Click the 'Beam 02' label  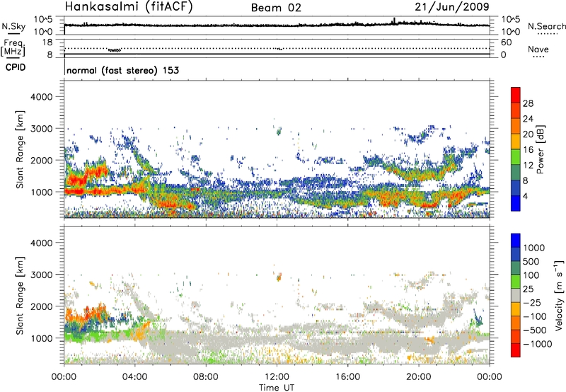point(276,8)
